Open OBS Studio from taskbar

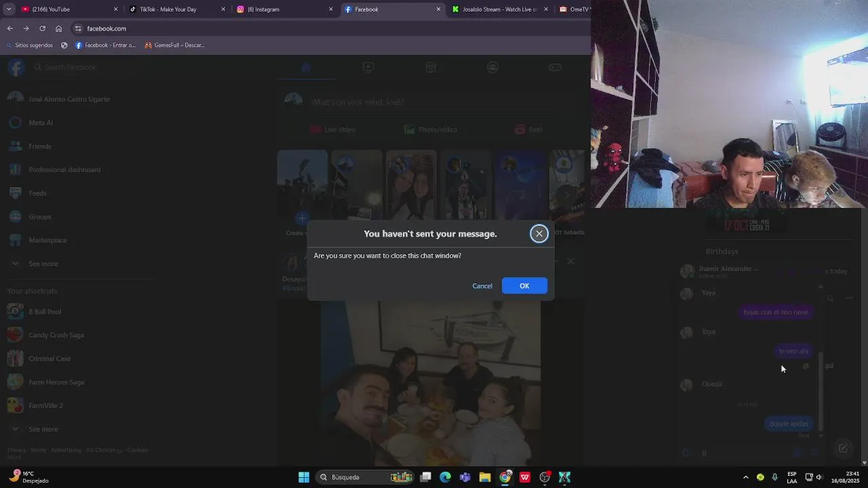tap(545, 477)
